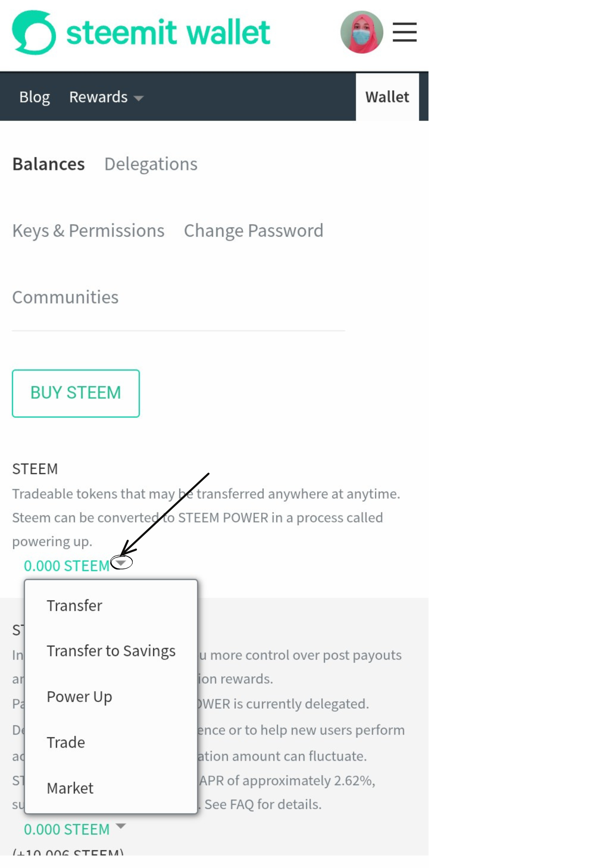Choose Transfer from the dropdown menu
Screen dimensions: 614x868
74,605
